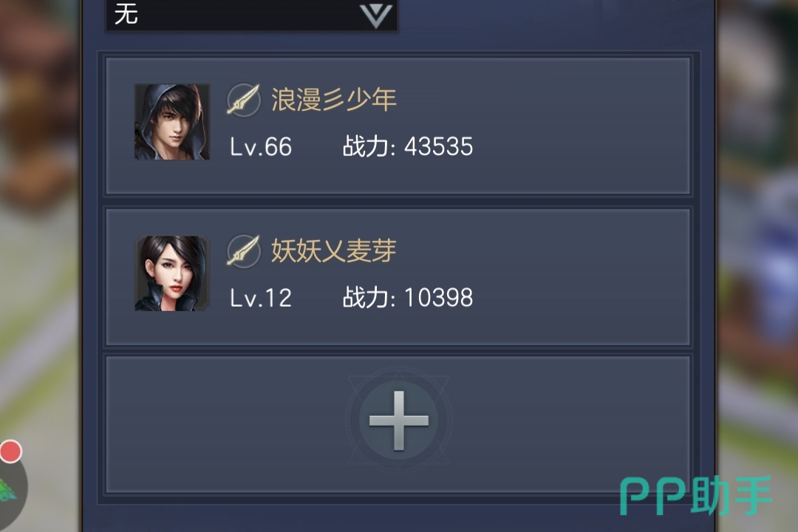Click the dropdown chevron arrow

[x=376, y=16]
